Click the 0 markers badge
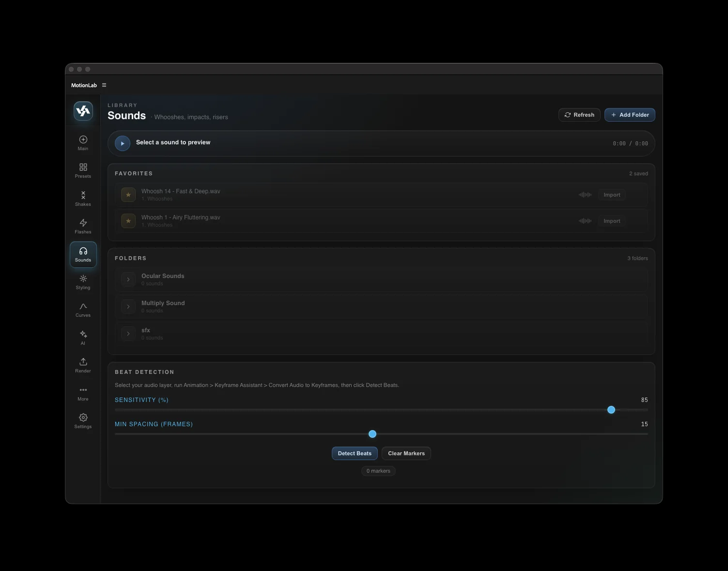This screenshot has height=571, width=728. (378, 471)
